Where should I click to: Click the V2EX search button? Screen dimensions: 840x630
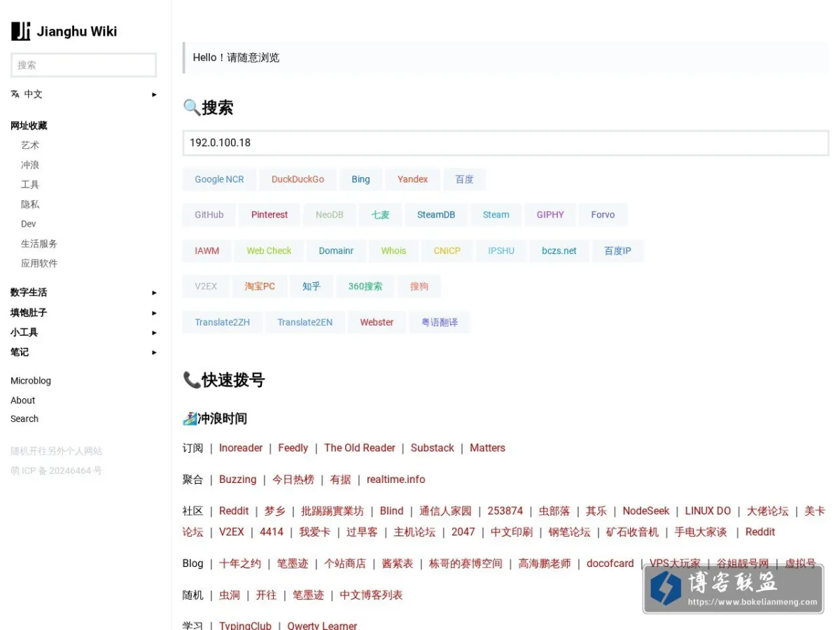pos(206,286)
